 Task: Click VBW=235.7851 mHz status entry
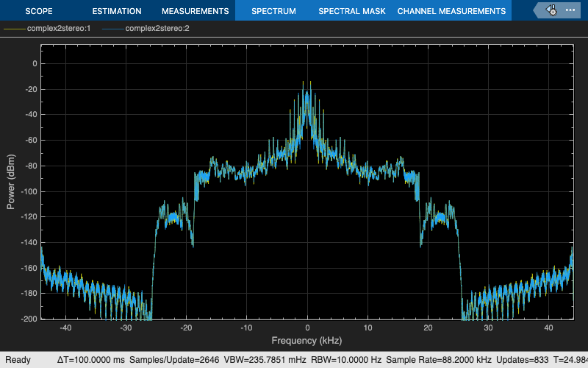coord(265,360)
